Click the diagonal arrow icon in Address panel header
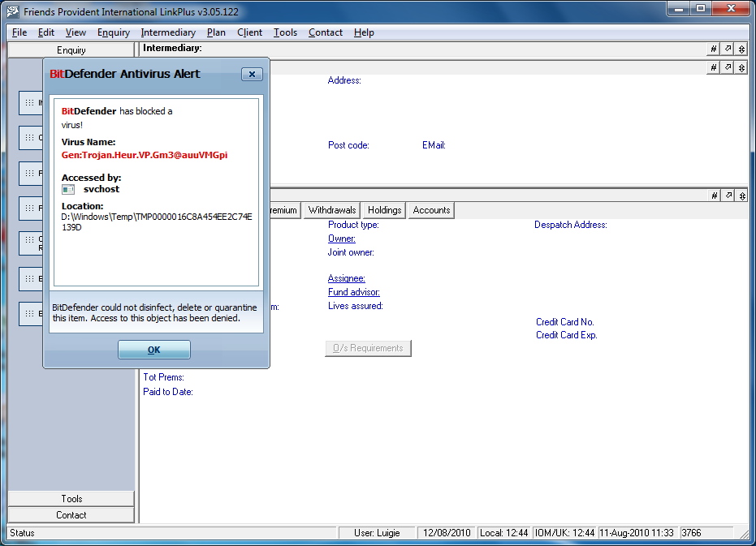Screen dimensions: 756x546 728,67
